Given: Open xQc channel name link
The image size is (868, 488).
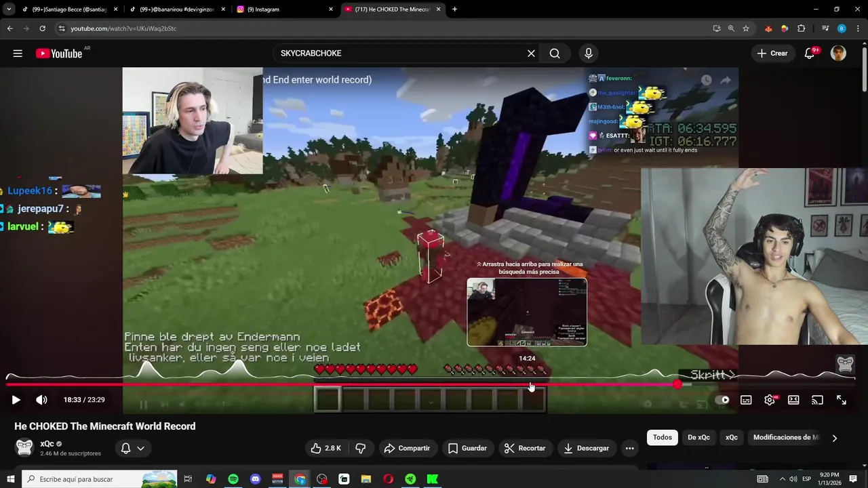Looking at the screenshot, I should 47,444.
